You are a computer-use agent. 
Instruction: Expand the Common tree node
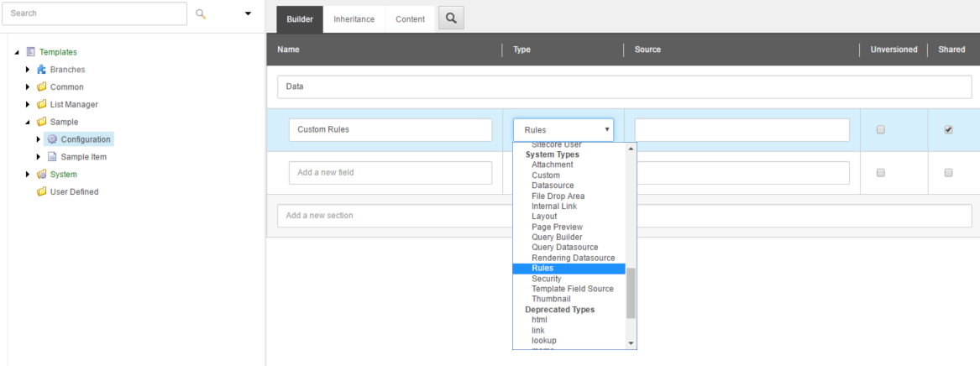click(28, 86)
